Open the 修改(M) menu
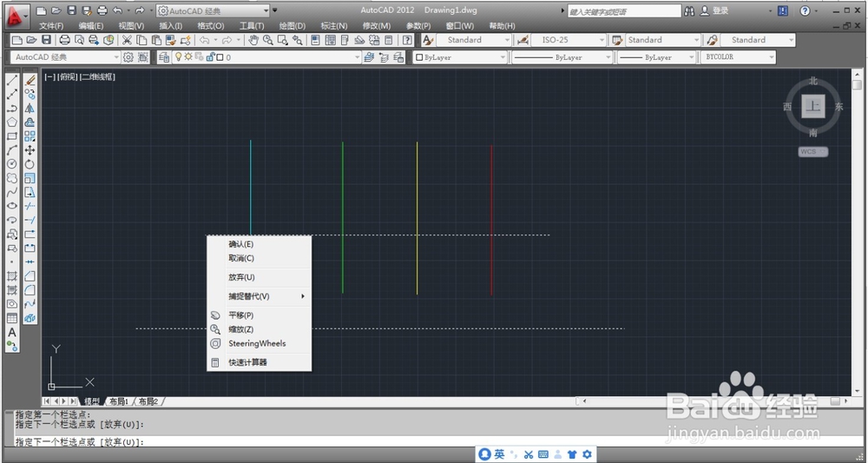868x463 pixels. 377,26
